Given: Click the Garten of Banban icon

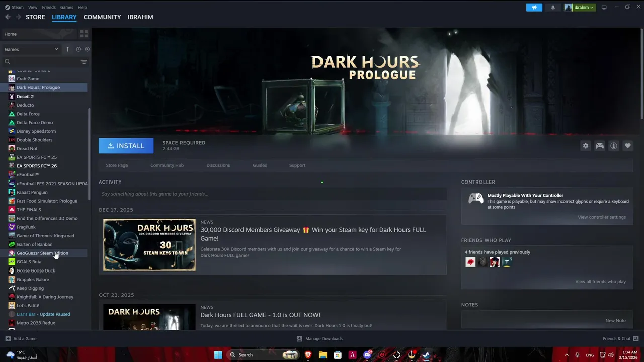Looking at the screenshot, I should pyautogui.click(x=12, y=244).
